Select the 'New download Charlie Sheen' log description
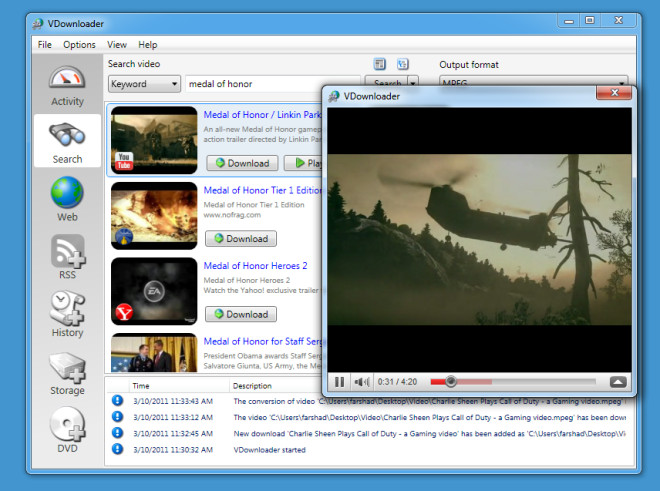This screenshot has width=660, height=491. [x=429, y=433]
